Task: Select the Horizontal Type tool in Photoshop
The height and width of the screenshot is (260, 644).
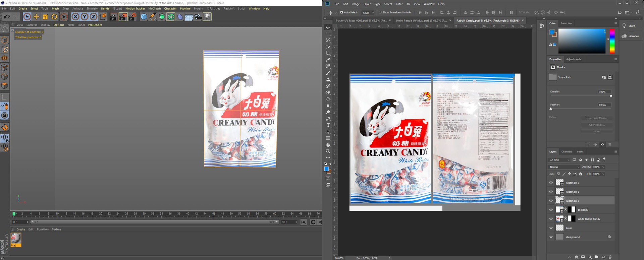Action: pyautogui.click(x=328, y=125)
